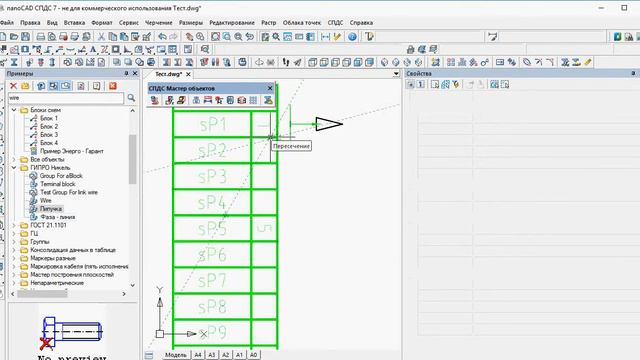640x360 pixels.
Task: Click the yellow ruler measure icon
Action: pos(588,62)
